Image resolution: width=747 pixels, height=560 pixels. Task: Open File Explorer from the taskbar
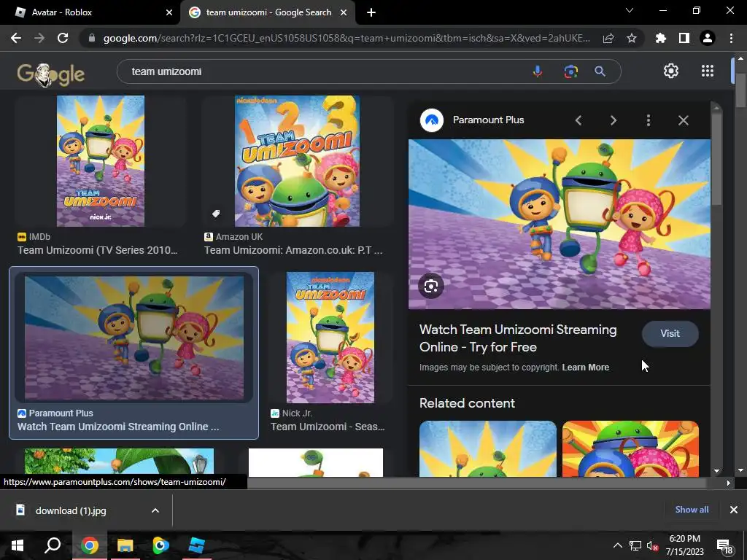125,545
